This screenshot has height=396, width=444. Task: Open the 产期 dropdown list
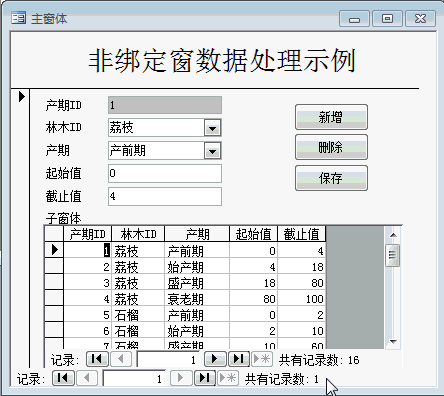pos(212,151)
